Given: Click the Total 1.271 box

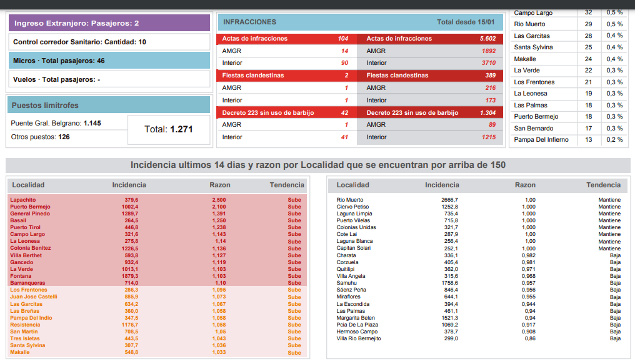Looking at the screenshot, I should 168,129.
